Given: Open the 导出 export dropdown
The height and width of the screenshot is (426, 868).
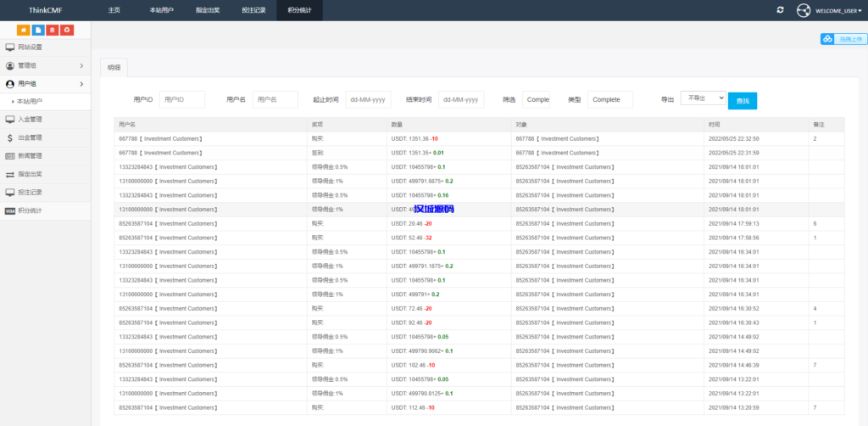Looking at the screenshot, I should click(703, 98).
